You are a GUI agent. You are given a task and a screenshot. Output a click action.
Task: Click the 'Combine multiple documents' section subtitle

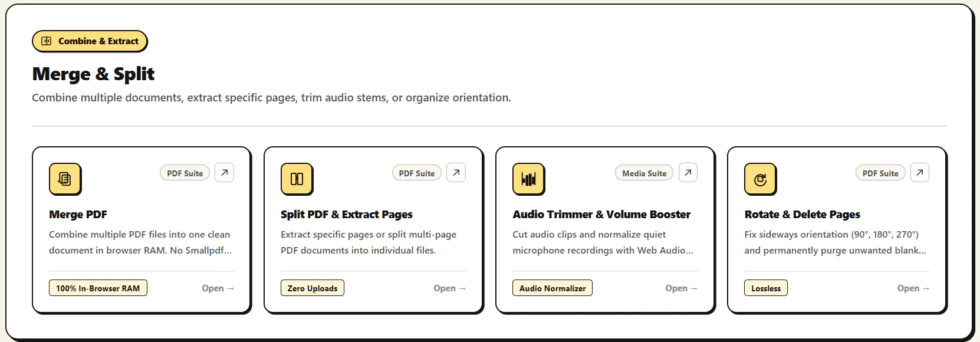[x=271, y=98]
